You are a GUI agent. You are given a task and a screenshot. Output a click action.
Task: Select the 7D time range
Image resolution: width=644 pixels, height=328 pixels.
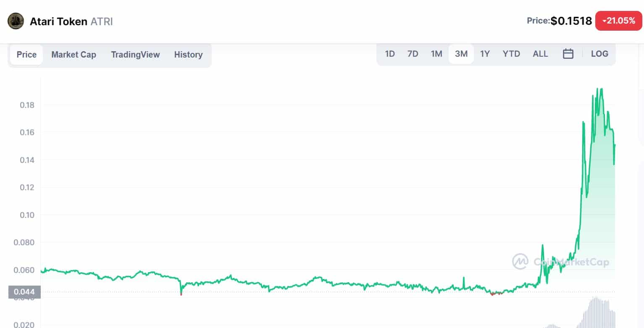pos(413,54)
